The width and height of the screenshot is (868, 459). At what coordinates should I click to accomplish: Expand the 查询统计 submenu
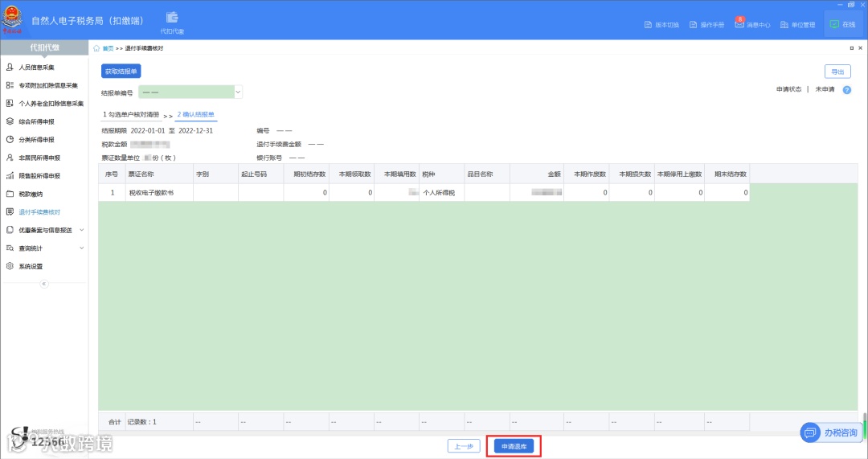coord(82,248)
